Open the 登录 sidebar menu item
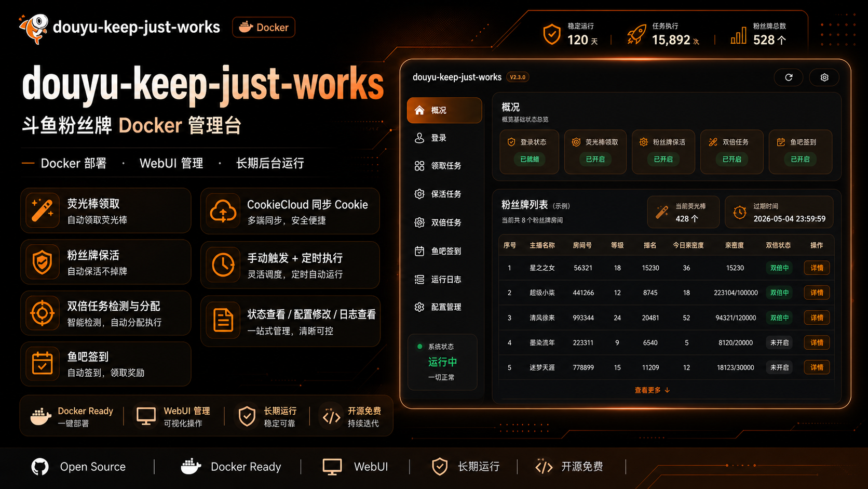Screen dimensions: 868x489 [x=444, y=138]
